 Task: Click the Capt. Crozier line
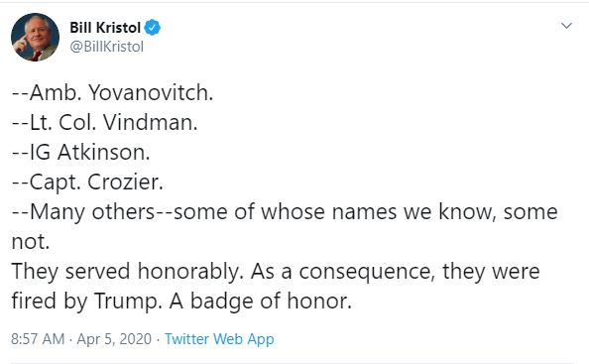click(x=87, y=182)
